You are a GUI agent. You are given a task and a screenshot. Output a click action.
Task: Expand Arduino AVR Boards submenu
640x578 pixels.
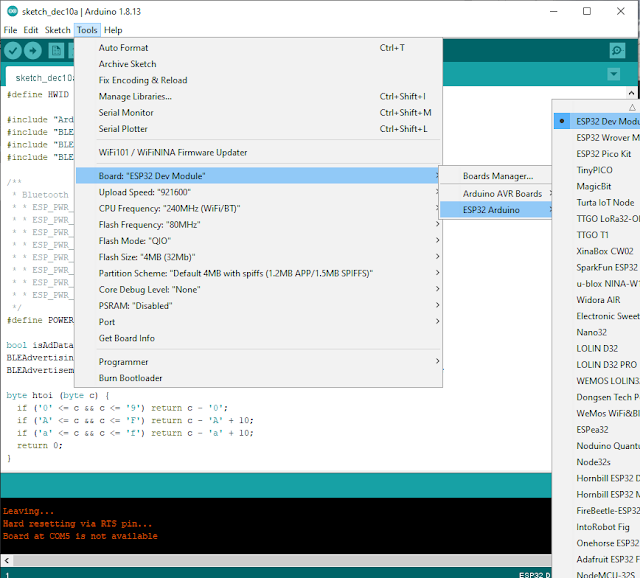coord(496,194)
